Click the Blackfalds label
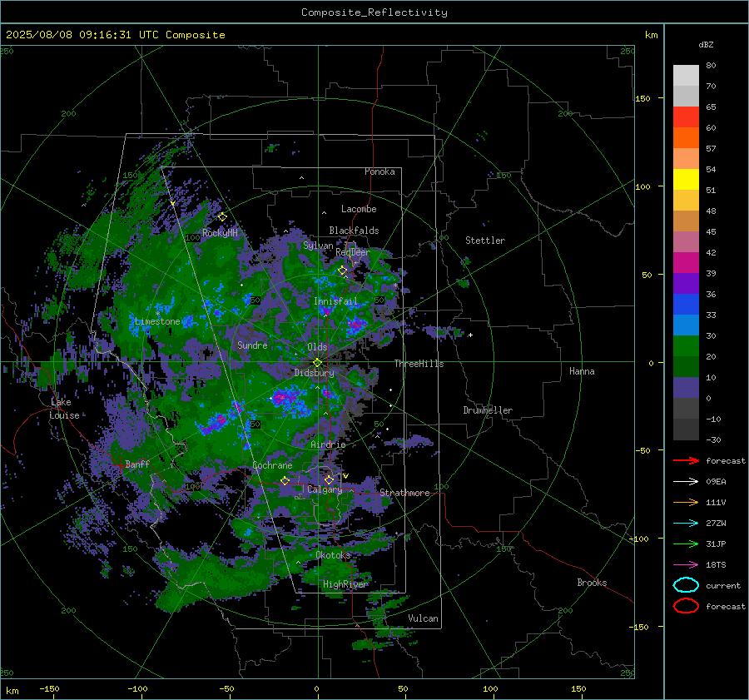Image resolution: width=749 pixels, height=700 pixels. 354,231
